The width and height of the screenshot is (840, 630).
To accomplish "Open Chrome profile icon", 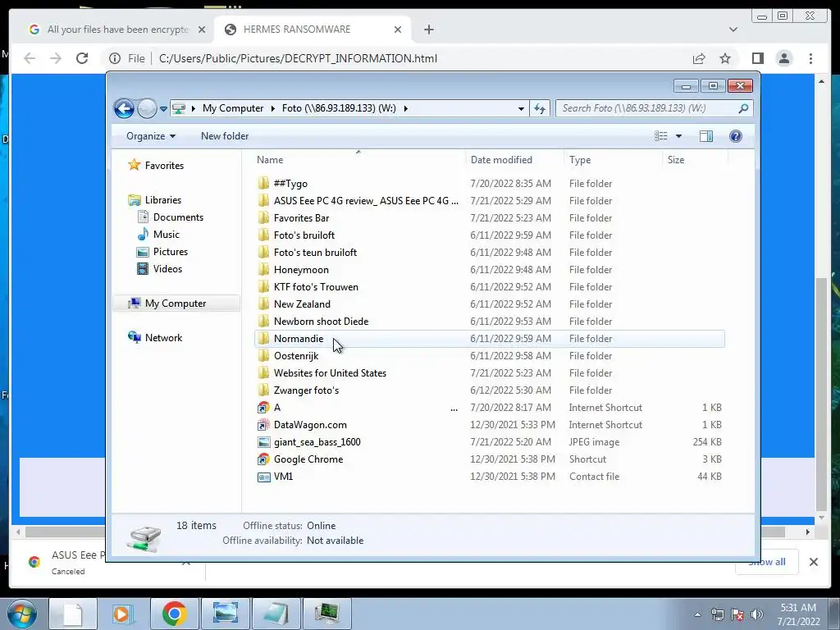I will point(783,58).
